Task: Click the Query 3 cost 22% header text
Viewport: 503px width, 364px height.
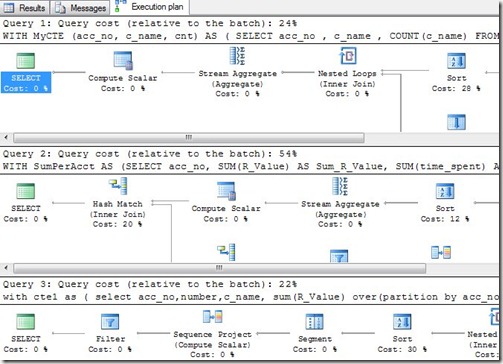Action: pyautogui.click(x=150, y=284)
